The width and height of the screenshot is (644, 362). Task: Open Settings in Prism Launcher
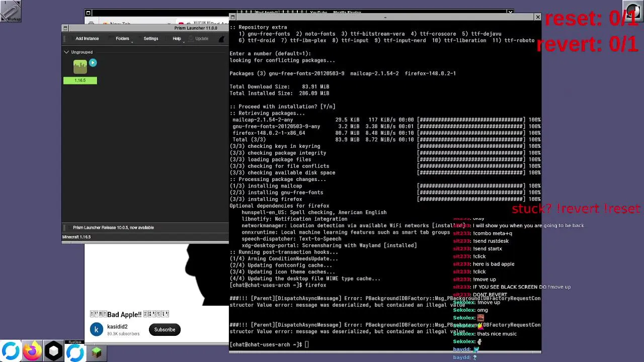(151, 39)
